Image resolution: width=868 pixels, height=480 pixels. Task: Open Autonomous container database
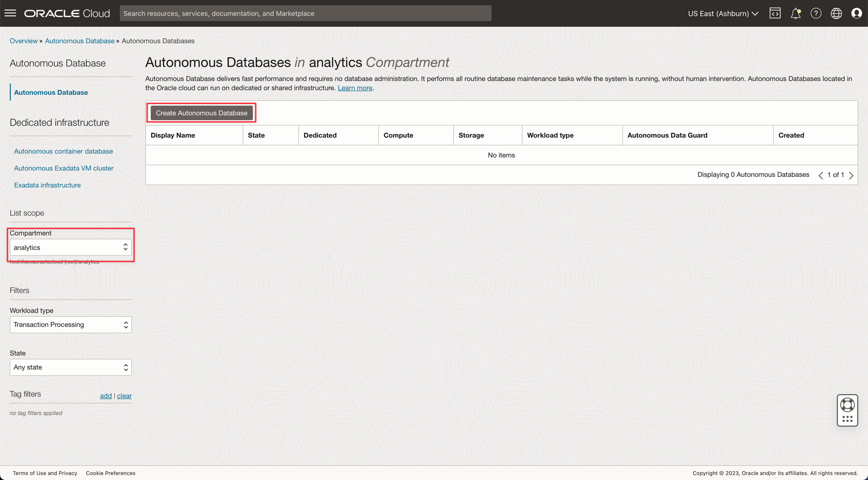[x=63, y=151]
